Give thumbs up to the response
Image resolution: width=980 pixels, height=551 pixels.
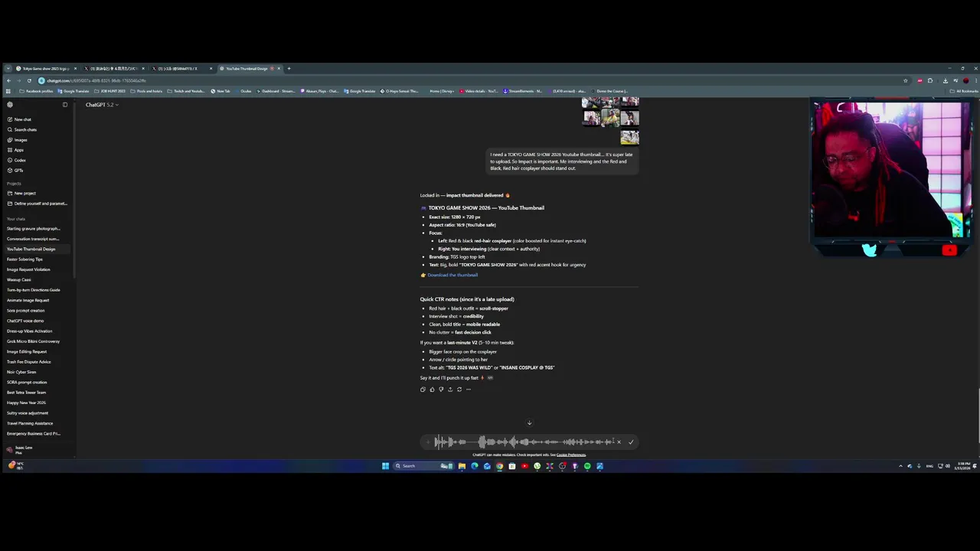432,389
